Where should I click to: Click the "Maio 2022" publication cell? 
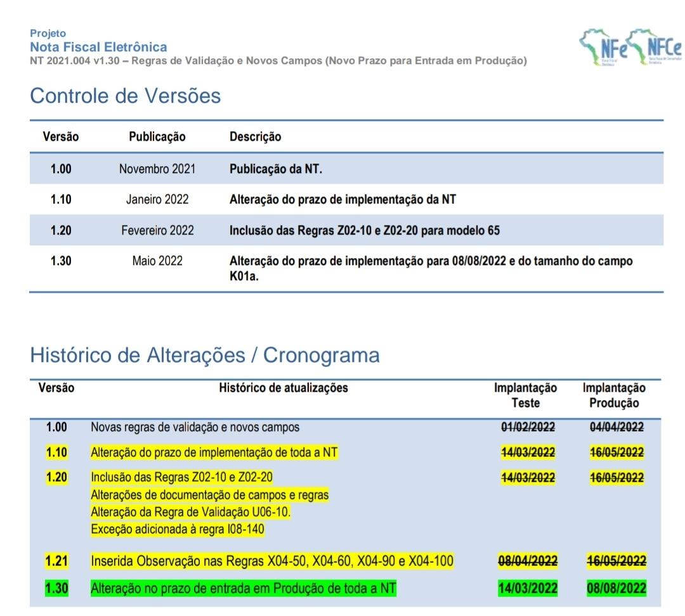tap(157, 260)
